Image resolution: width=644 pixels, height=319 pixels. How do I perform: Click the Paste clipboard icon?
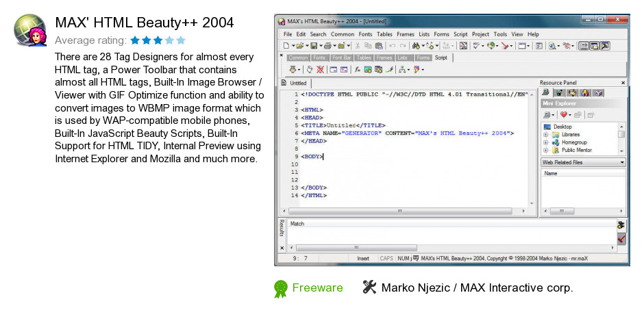click(x=379, y=46)
